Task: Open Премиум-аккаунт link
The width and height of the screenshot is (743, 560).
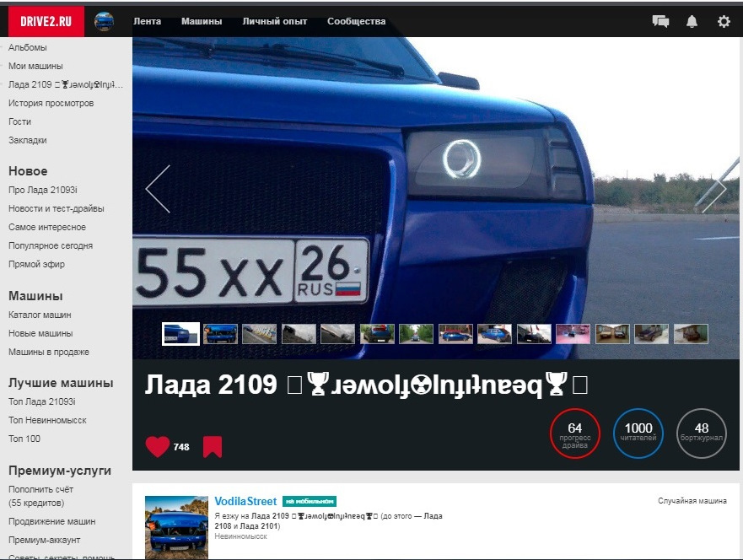Action: coord(44,540)
